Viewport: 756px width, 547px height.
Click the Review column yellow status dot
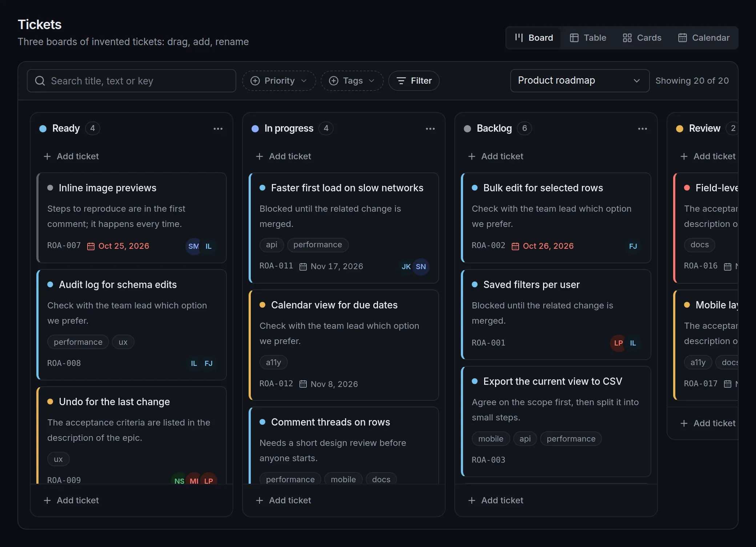point(680,129)
